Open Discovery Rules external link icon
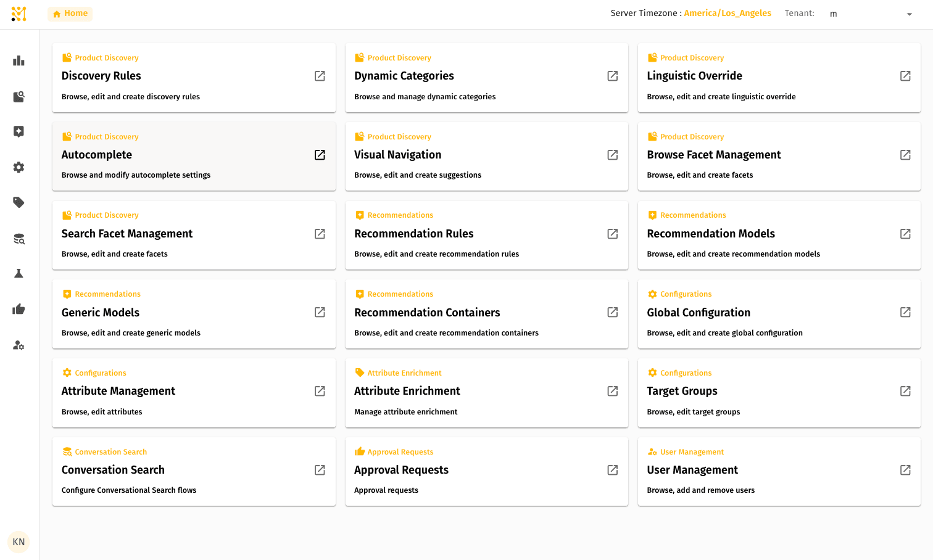Screen dimensions: 933x560 point(320,76)
